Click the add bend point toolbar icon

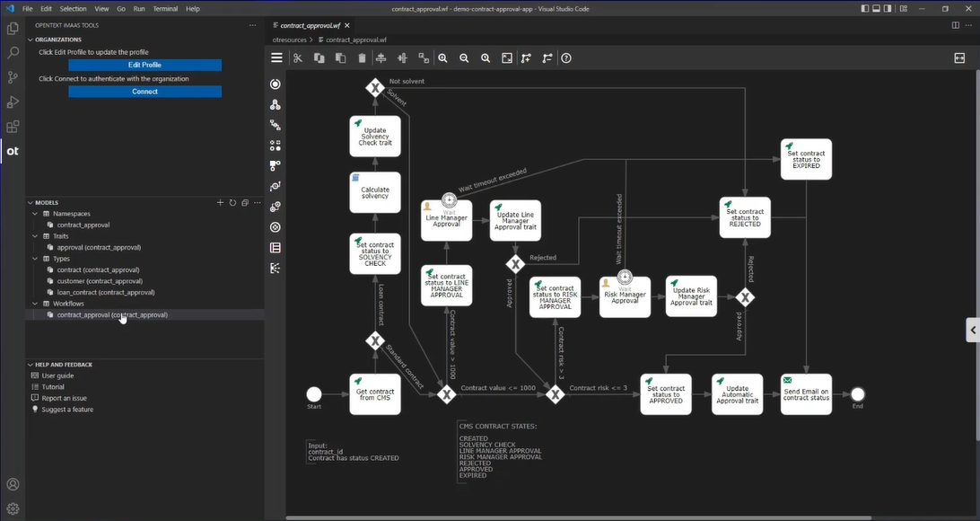tap(526, 58)
